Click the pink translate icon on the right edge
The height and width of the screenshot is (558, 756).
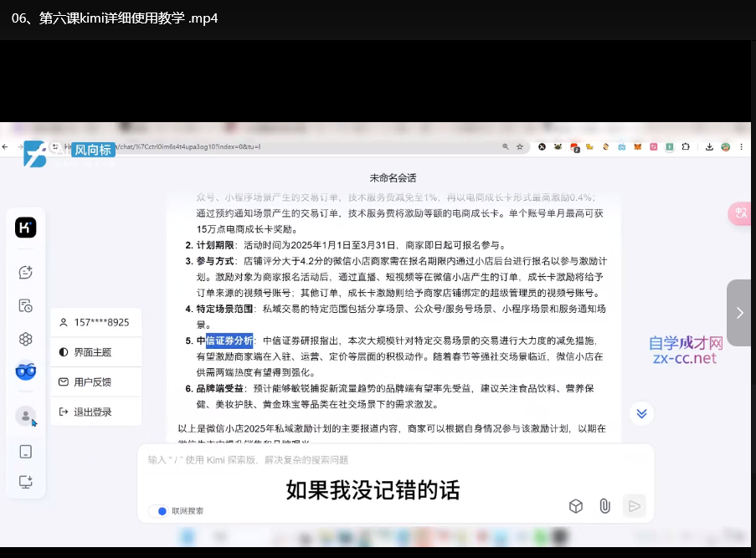click(740, 213)
